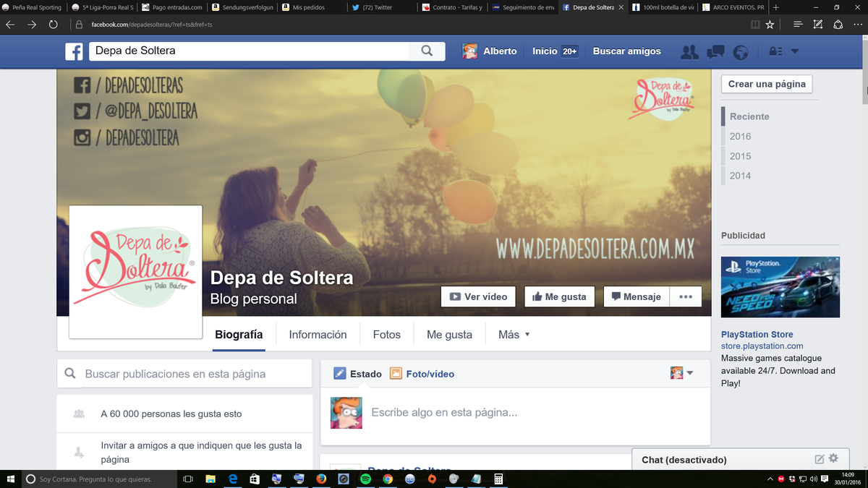Open privacy shortcuts lock icon
868x488 pixels.
(775, 51)
